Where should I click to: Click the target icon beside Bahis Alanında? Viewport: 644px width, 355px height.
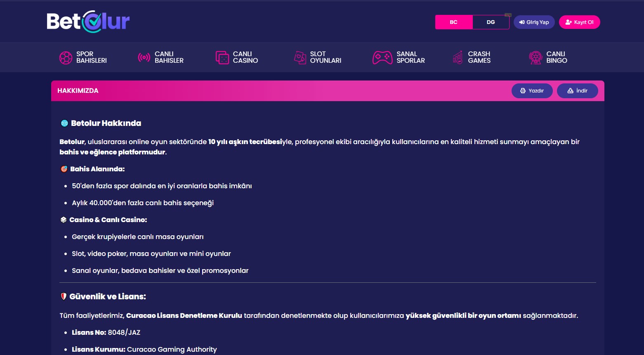point(64,169)
